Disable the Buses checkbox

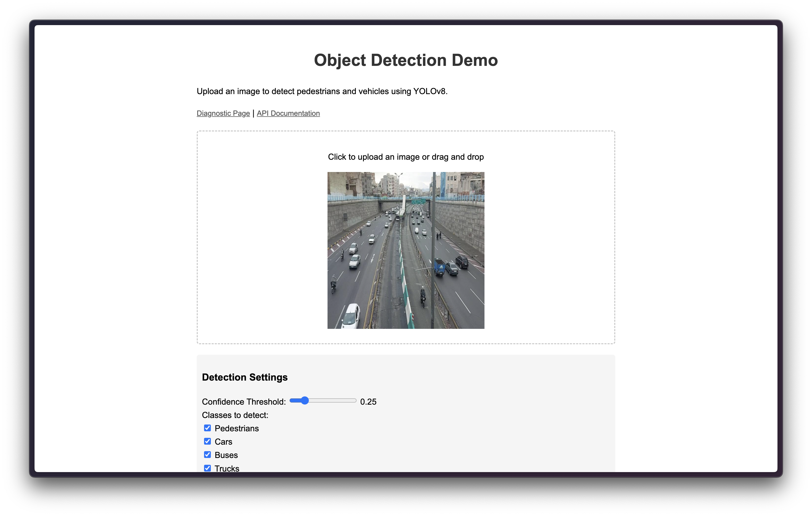pyautogui.click(x=207, y=455)
